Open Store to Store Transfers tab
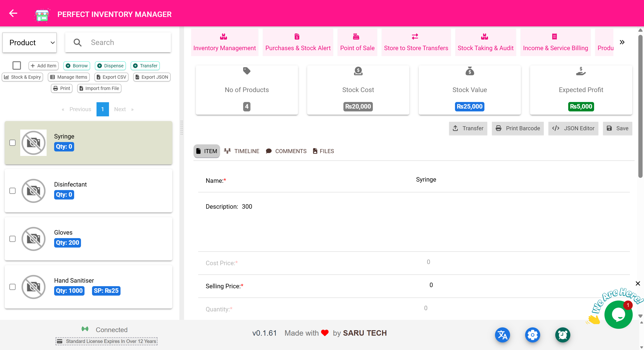The height and width of the screenshot is (350, 644). coord(416,42)
